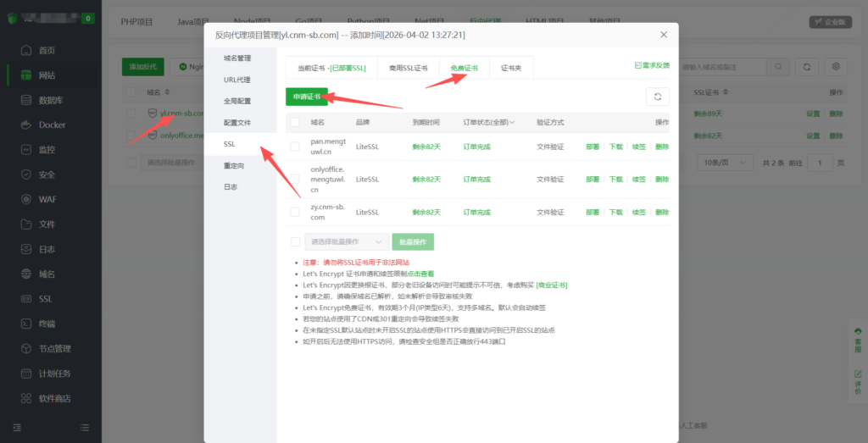The height and width of the screenshot is (443, 868).
Task: Open 安全 security in the sidebar
Action: click(47, 174)
